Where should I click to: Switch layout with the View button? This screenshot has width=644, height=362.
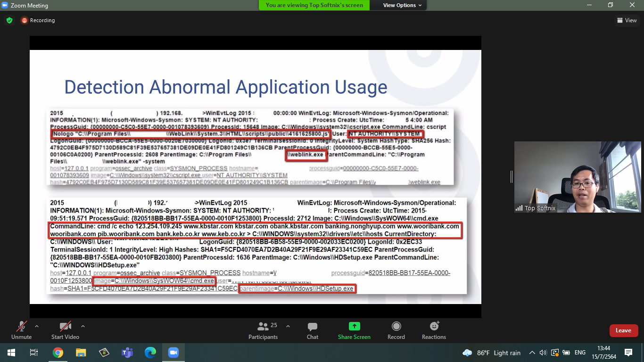(x=627, y=20)
